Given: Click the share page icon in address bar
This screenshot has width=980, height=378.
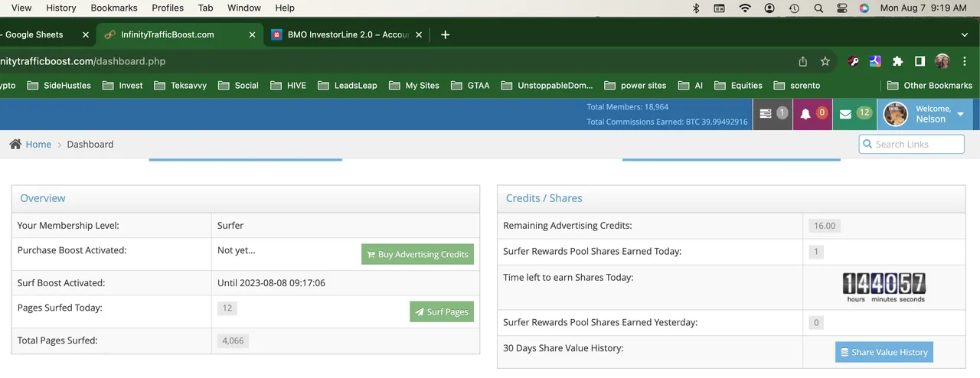Looking at the screenshot, I should (802, 61).
